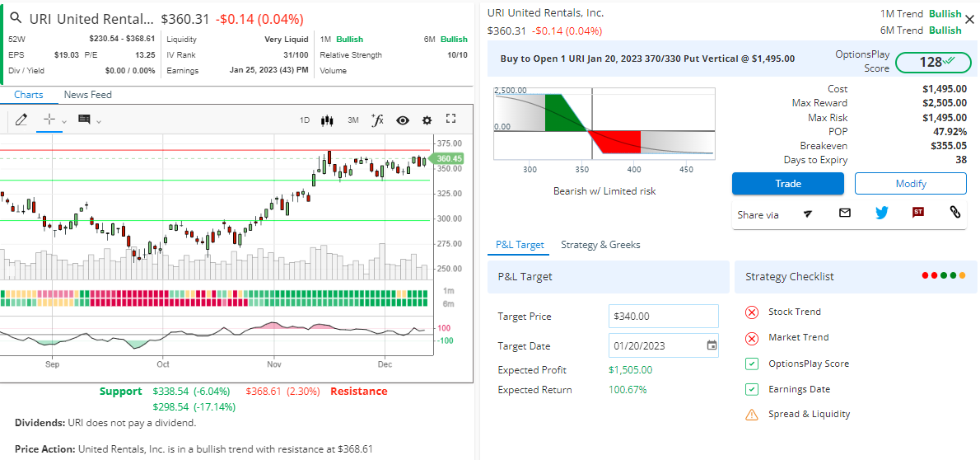980x460 pixels.
Task: Select the chart annotation comment tool
Action: (84, 120)
